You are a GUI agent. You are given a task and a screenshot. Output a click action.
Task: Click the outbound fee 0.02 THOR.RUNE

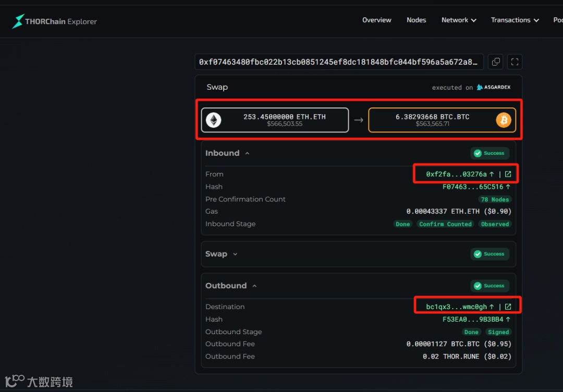467,357
